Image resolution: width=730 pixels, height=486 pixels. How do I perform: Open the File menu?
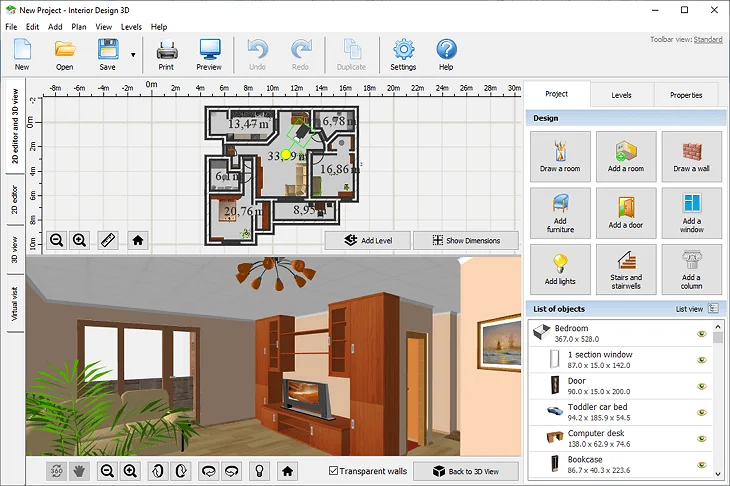(x=11, y=27)
